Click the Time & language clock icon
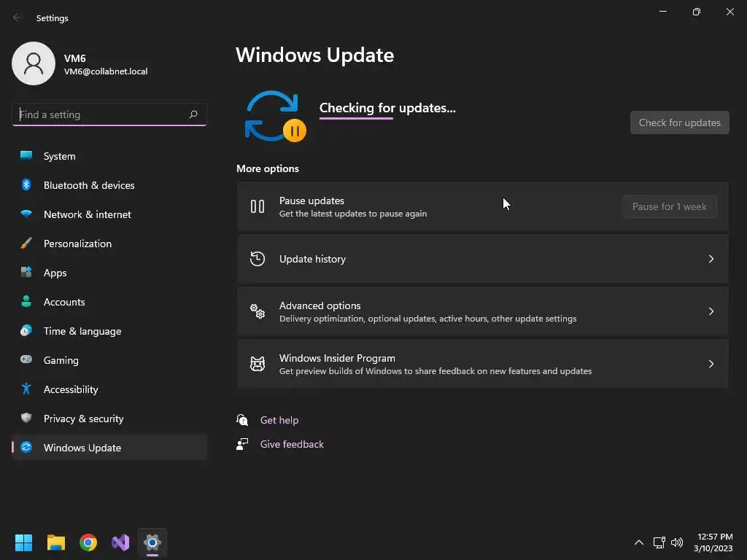 26,330
